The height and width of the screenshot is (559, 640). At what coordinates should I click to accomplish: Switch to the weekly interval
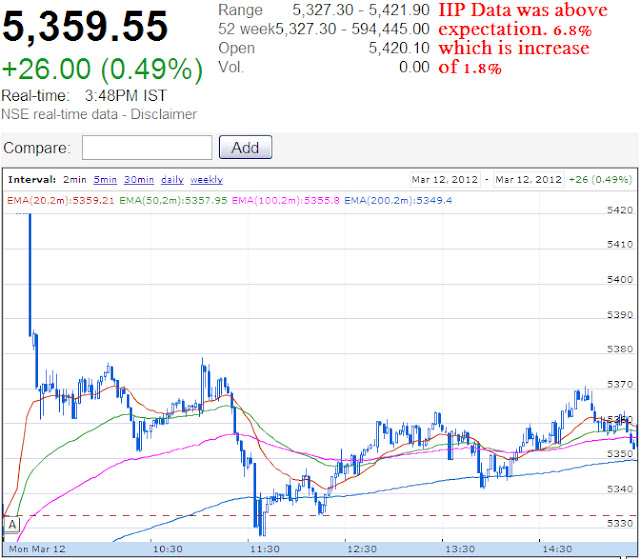pyautogui.click(x=207, y=180)
